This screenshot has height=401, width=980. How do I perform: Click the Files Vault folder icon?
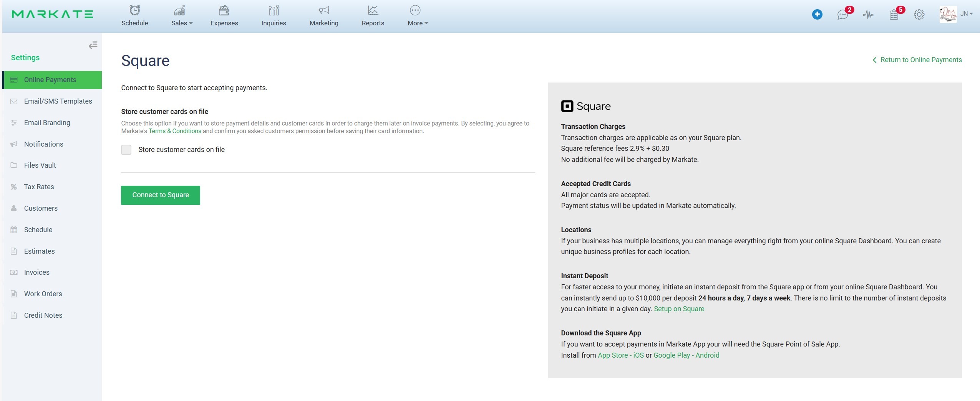click(x=14, y=165)
